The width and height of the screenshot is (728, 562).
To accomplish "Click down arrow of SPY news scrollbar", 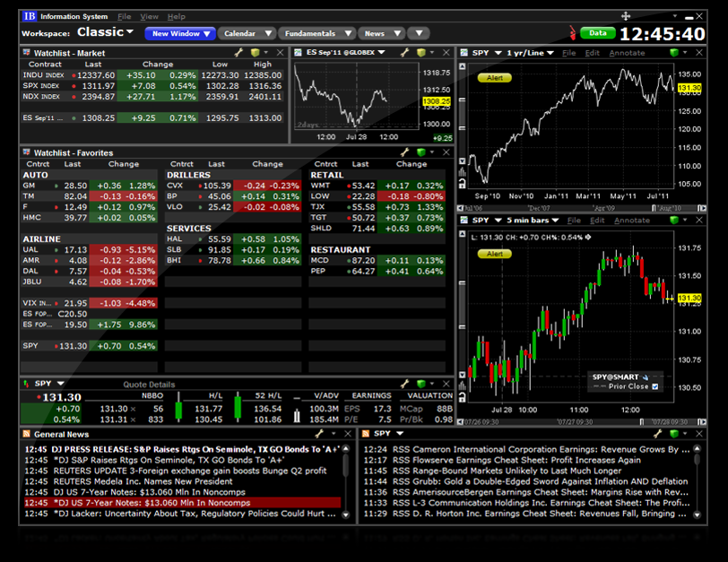I will point(697,514).
